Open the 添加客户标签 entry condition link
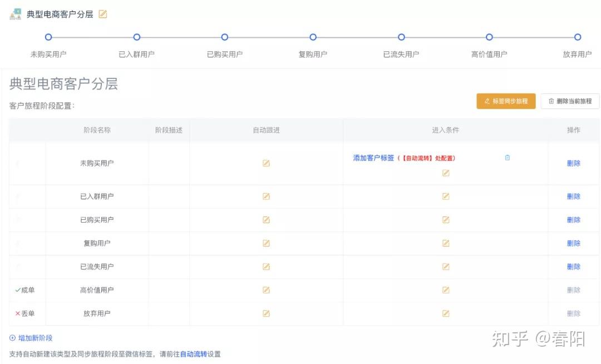 tap(373, 158)
